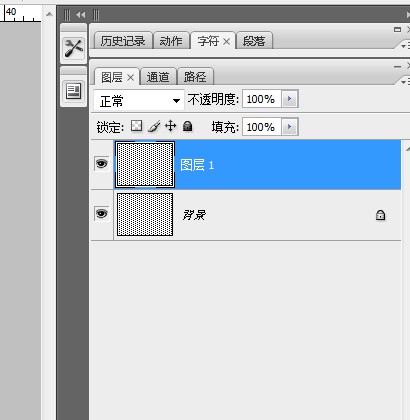
Task: Open the 正常 blend mode dropdown
Action: 139,100
